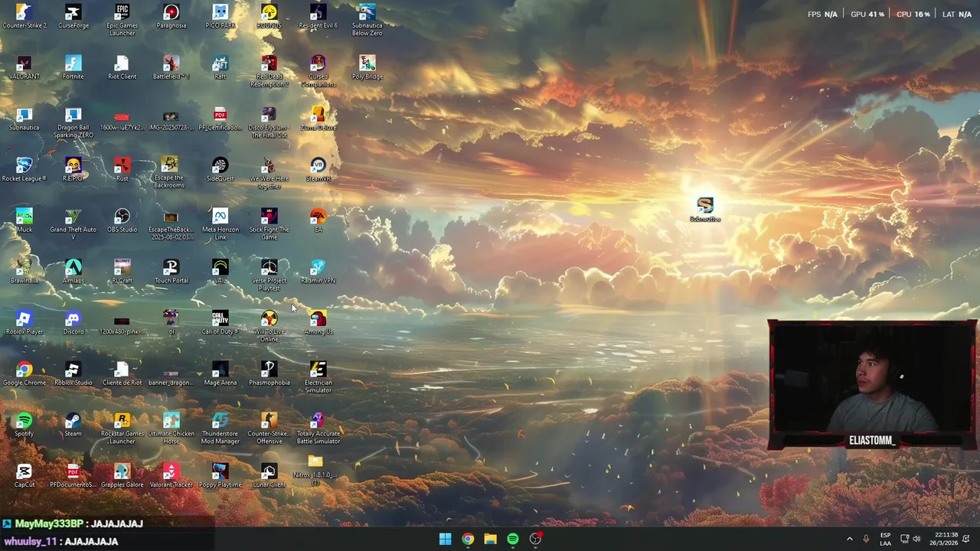This screenshot has height=551, width=980.
Task: Select the CapCut desktop shortcut
Action: click(24, 476)
